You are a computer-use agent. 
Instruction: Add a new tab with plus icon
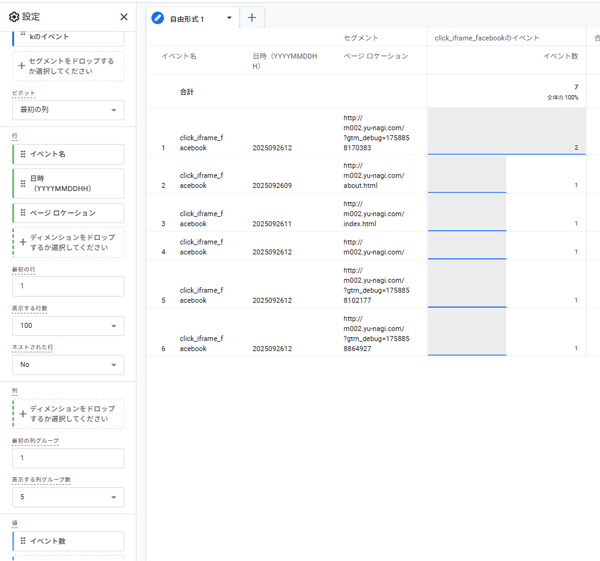tap(251, 18)
